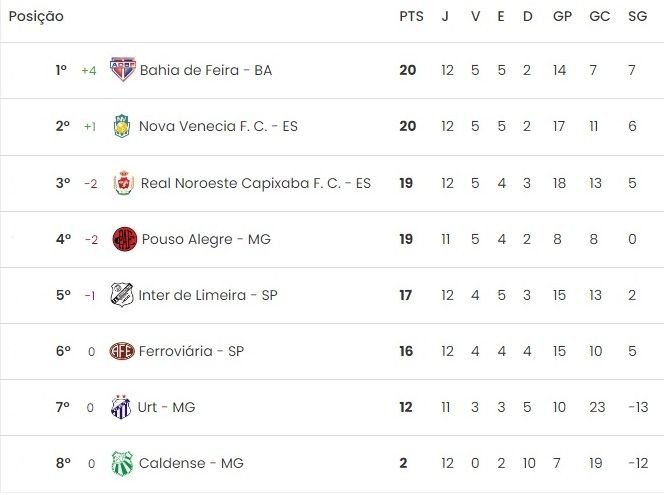Click the Pouso Alegre red round crest
664x495 pixels.
click(124, 239)
